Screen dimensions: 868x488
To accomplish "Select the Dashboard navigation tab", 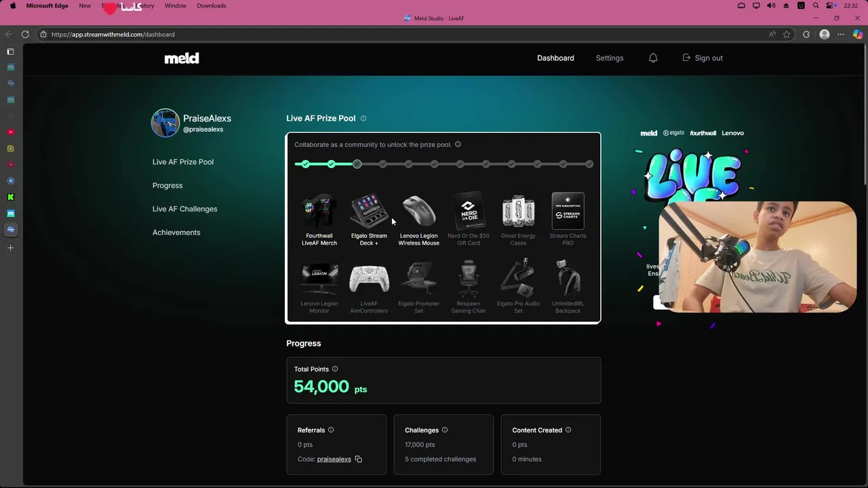I will 555,58.
